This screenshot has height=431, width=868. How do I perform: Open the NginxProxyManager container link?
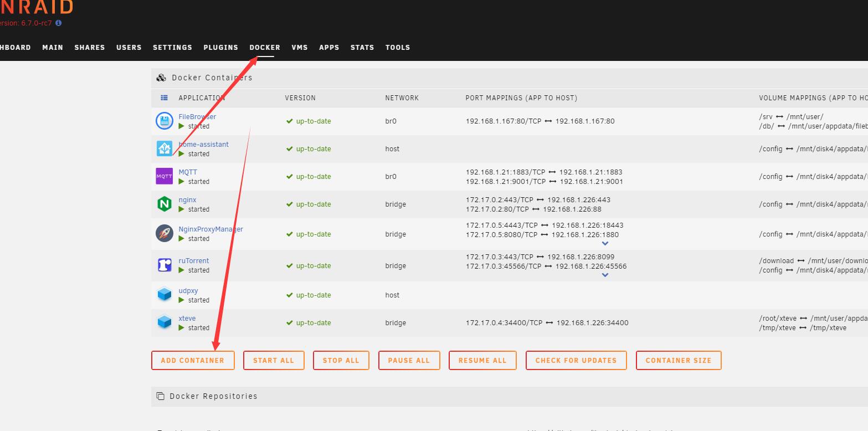tap(210, 229)
